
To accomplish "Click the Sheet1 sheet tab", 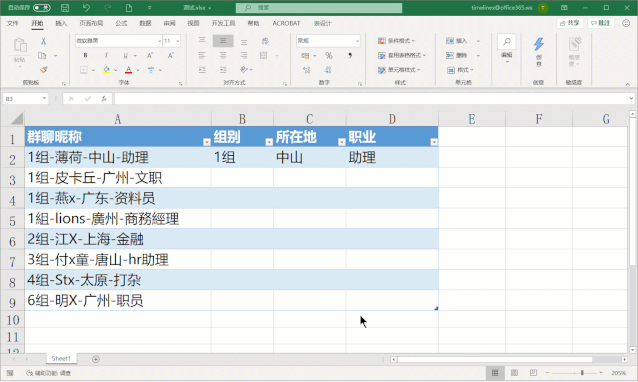I will coord(61,358).
